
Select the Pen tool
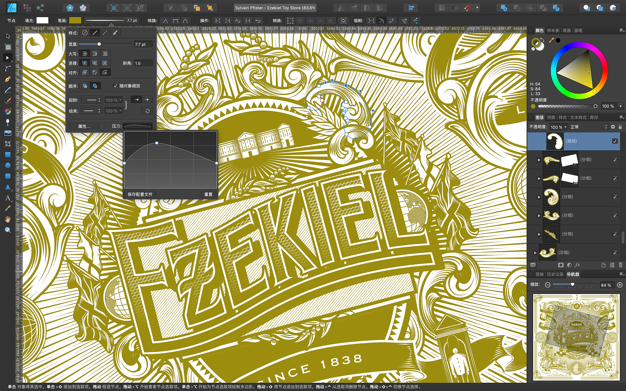8,79
